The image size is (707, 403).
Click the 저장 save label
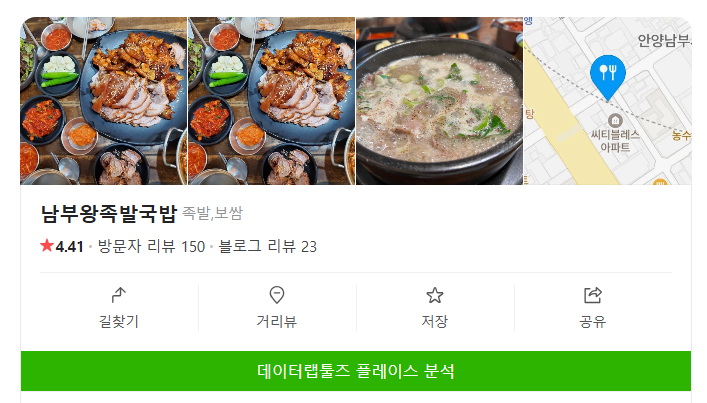(x=435, y=321)
